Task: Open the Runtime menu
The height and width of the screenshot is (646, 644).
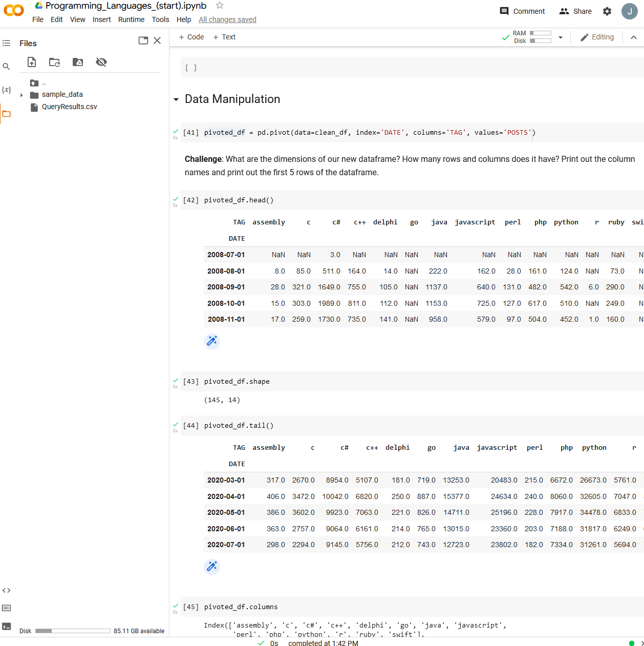Action: coord(131,19)
